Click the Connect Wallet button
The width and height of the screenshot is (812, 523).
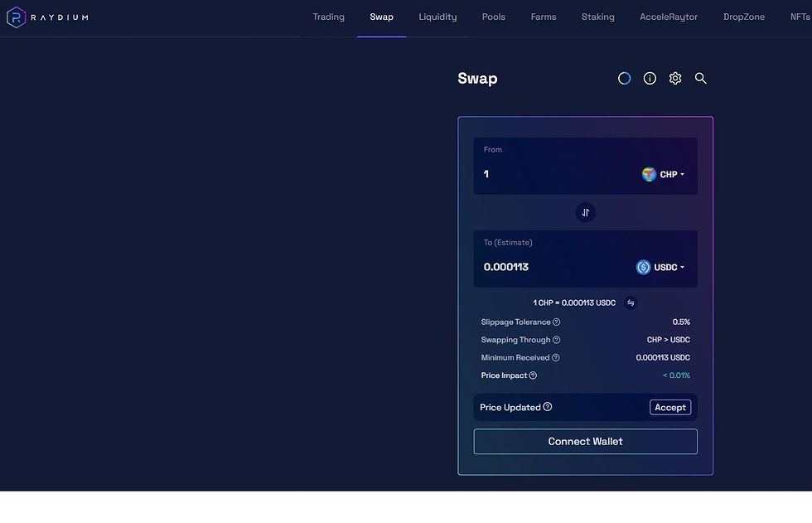[586, 442]
